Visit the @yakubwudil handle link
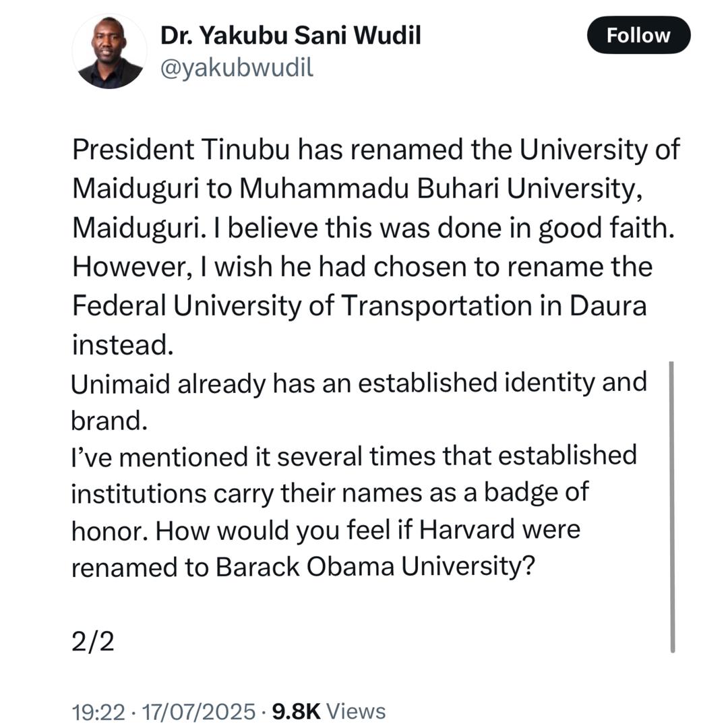 pos(236,68)
